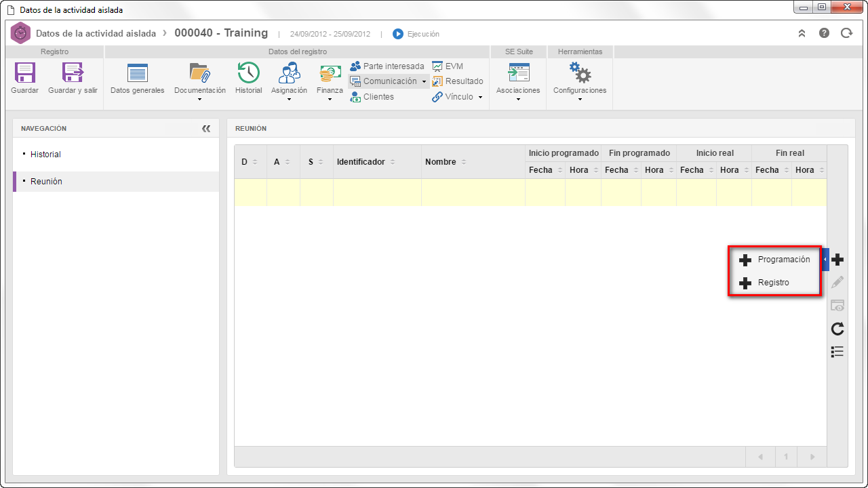Image resolution: width=868 pixels, height=488 pixels.
Task: Sort by Fin real Hora column
Action: pyautogui.click(x=809, y=170)
